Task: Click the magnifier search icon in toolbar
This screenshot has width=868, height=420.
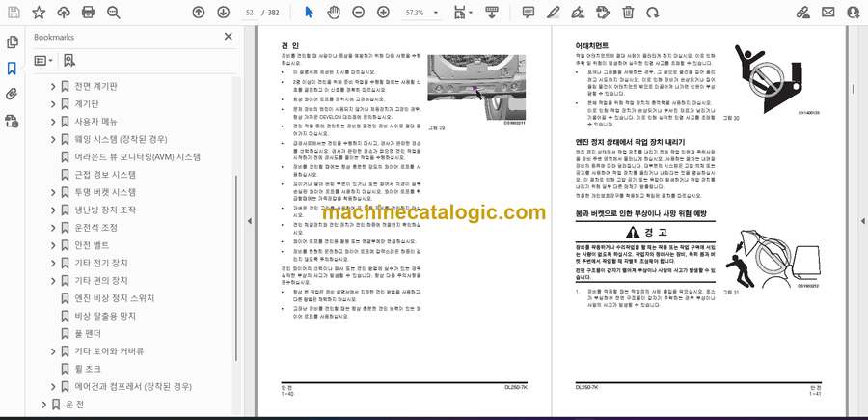Action: click(114, 13)
